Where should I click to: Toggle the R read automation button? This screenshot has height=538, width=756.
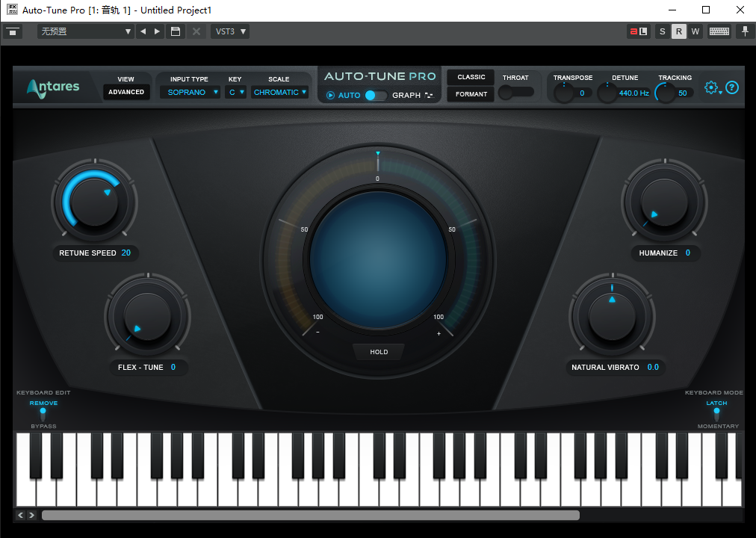(x=679, y=31)
